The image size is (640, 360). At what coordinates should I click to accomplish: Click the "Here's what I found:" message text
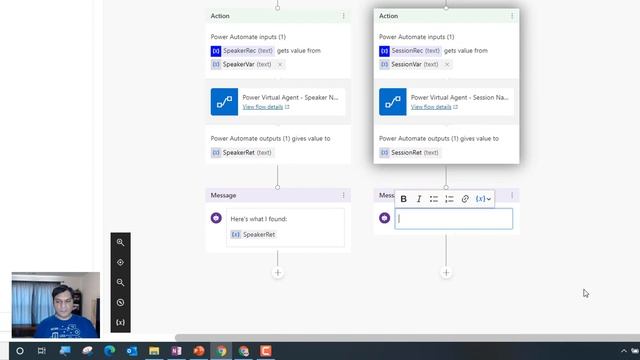(x=259, y=219)
